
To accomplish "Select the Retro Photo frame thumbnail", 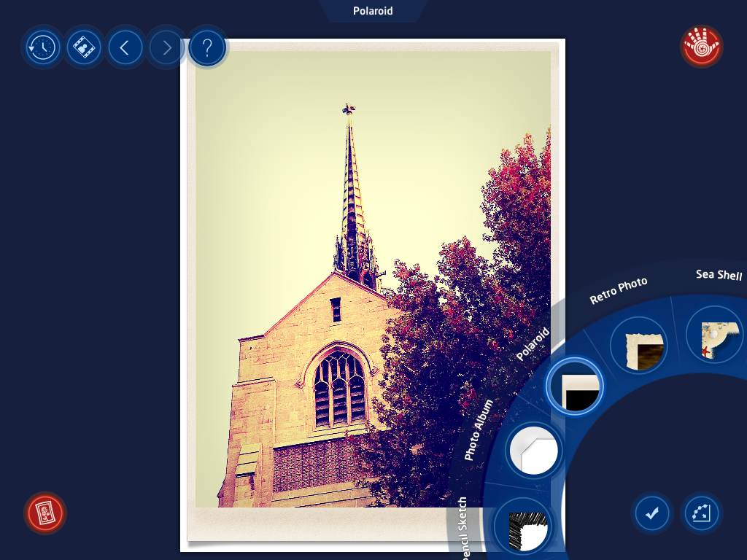I will [639, 345].
